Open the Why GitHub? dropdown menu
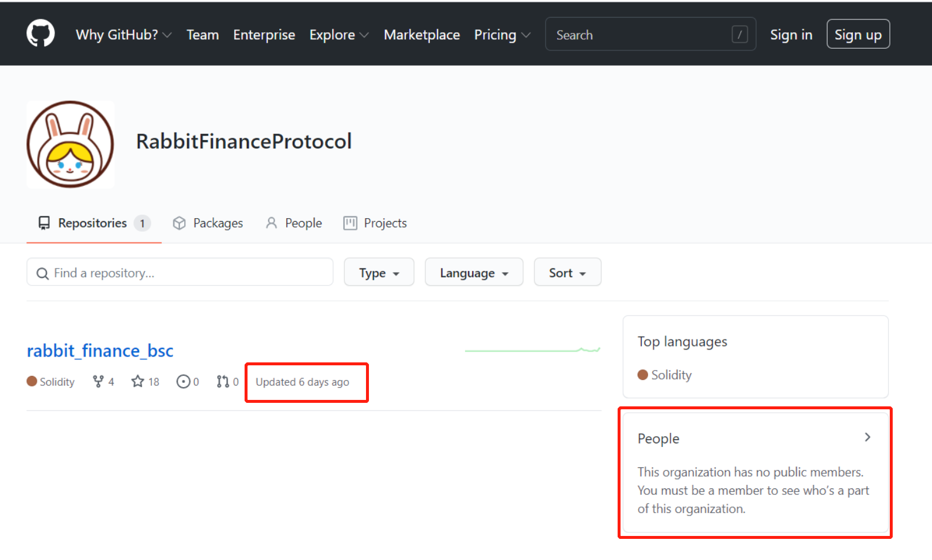 124,35
